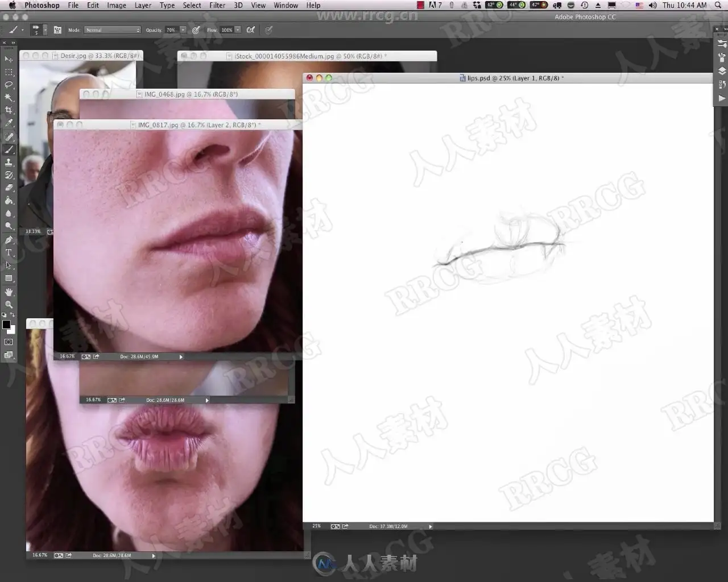
Task: Open the Brush Presets panel icon
Action: pos(722,57)
